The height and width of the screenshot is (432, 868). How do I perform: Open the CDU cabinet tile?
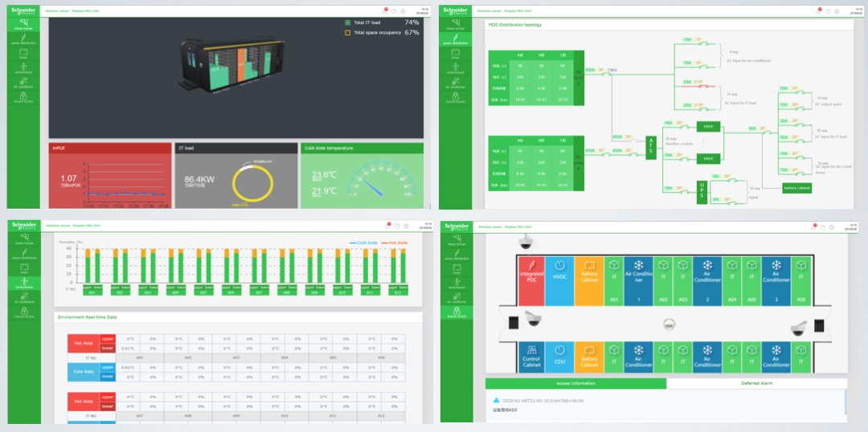coord(560,354)
